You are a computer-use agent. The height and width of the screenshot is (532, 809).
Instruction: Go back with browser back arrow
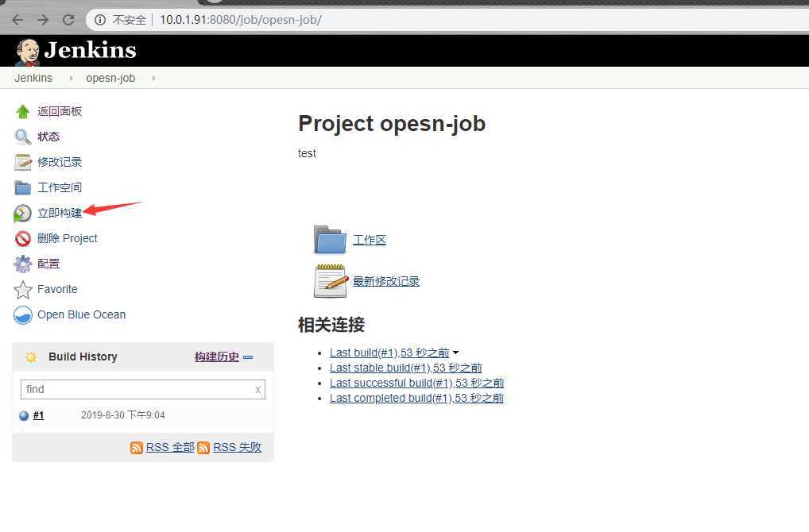[x=17, y=20]
